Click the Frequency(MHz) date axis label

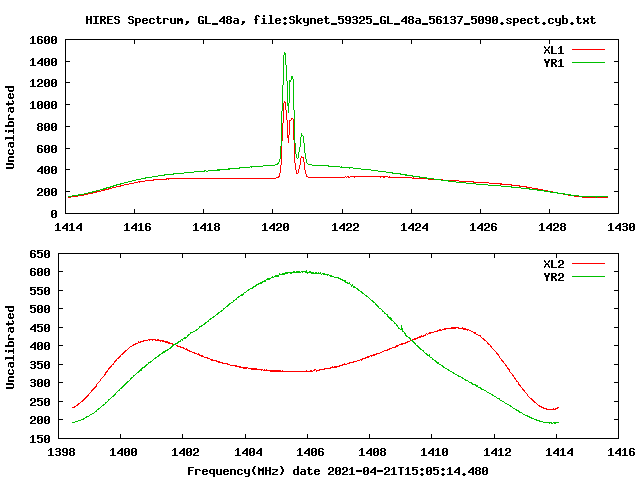click(x=338, y=471)
